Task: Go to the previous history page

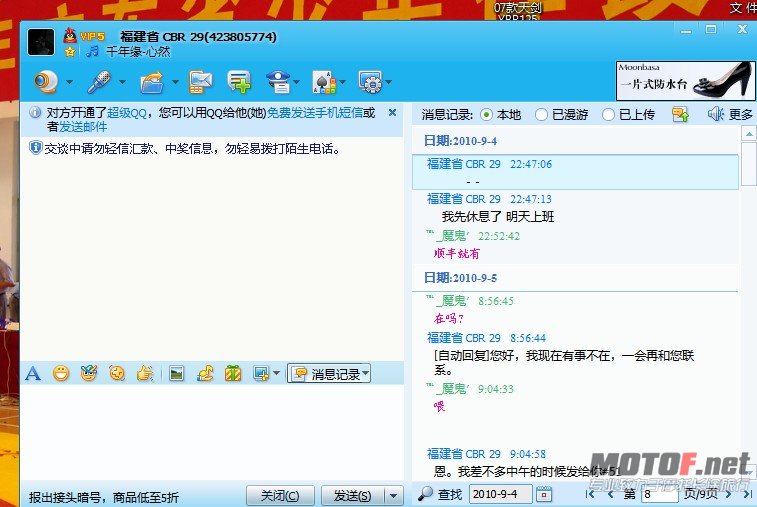Action: [611, 494]
